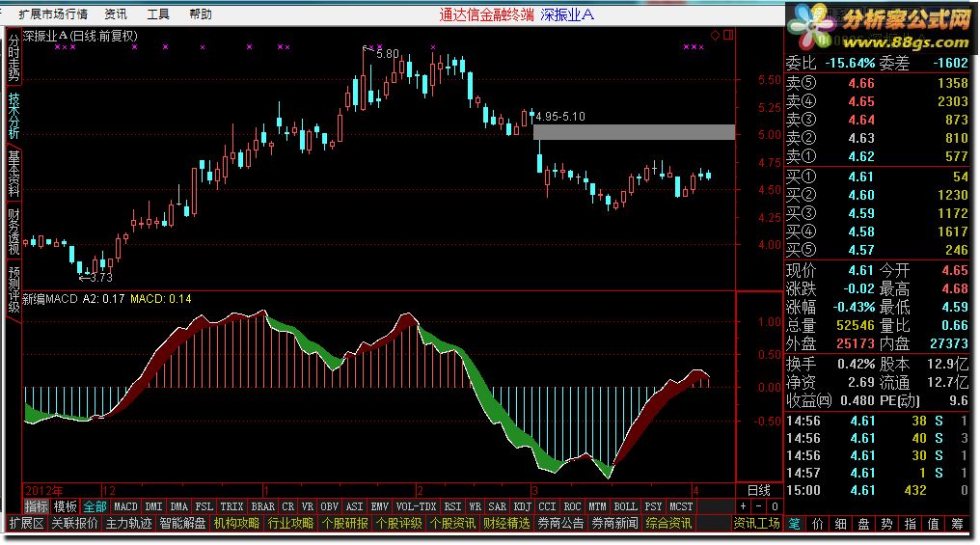Switch indicator to BRAR
This screenshot has width=980, height=545.
(263, 506)
